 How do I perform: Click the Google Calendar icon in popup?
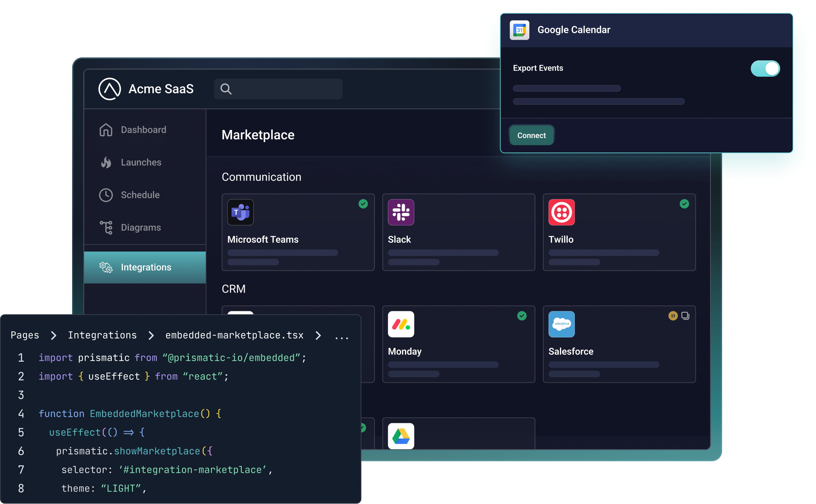pos(519,30)
